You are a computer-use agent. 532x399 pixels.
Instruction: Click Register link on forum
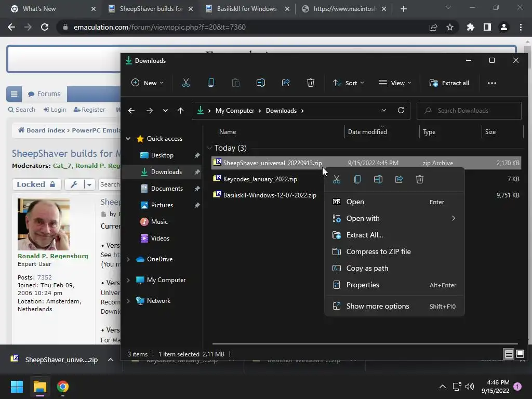[x=89, y=110]
